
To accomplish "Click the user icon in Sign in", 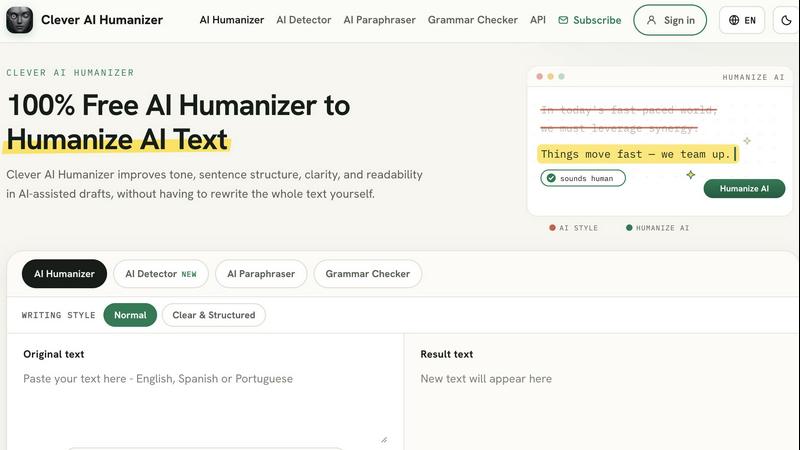I will coord(651,20).
